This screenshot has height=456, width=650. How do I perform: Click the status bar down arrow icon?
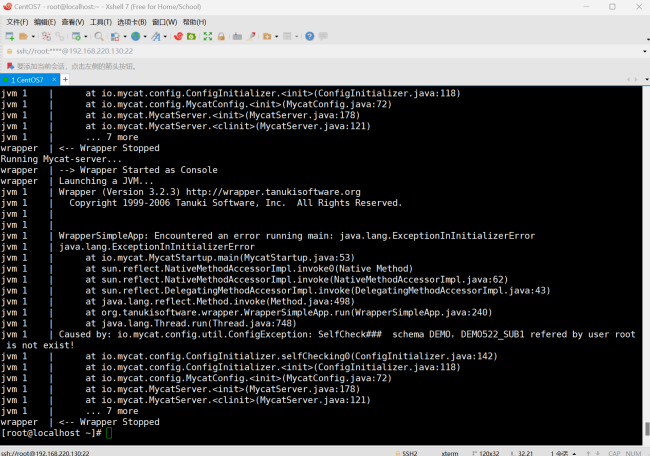(x=597, y=453)
